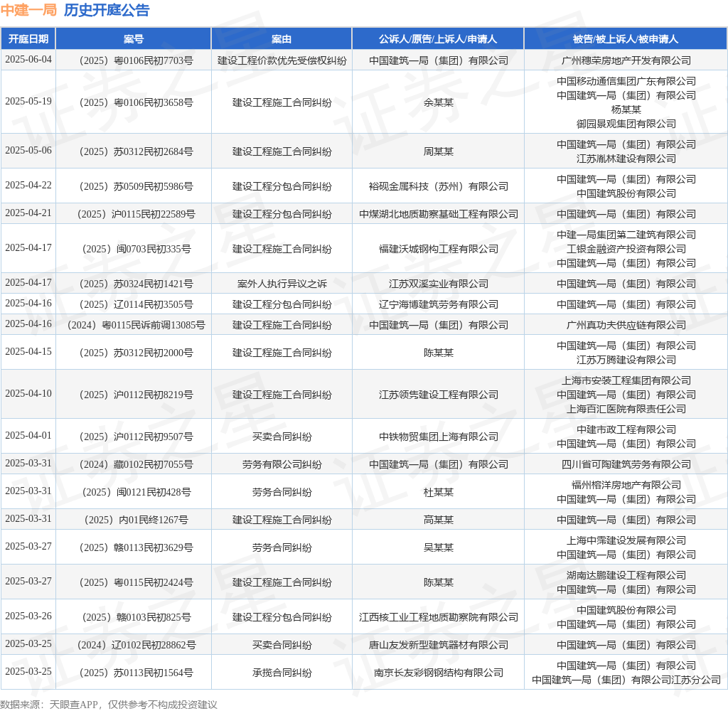Select case number 内01民终1267号
The width and height of the screenshot is (728, 711).
pyautogui.click(x=136, y=520)
